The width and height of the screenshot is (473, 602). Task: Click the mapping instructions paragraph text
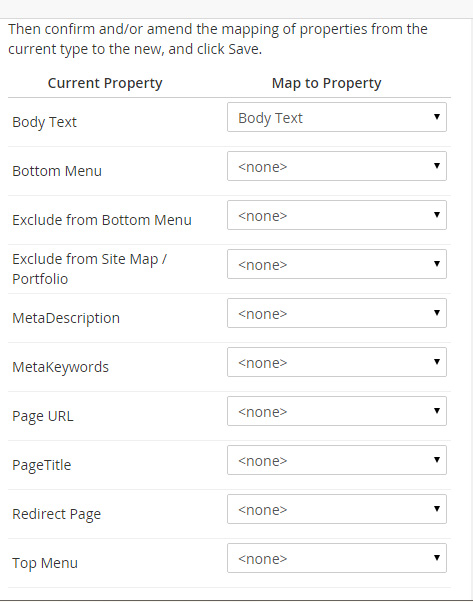coord(218,39)
